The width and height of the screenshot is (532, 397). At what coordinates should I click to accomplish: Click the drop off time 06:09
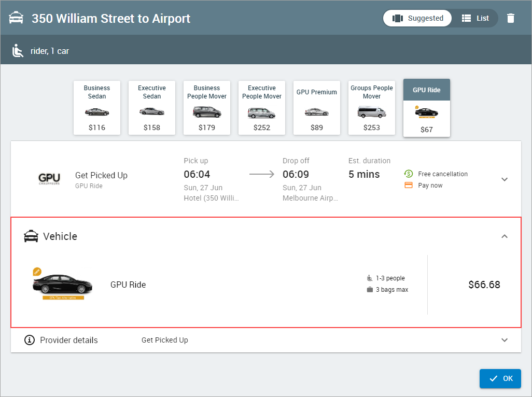(x=296, y=174)
